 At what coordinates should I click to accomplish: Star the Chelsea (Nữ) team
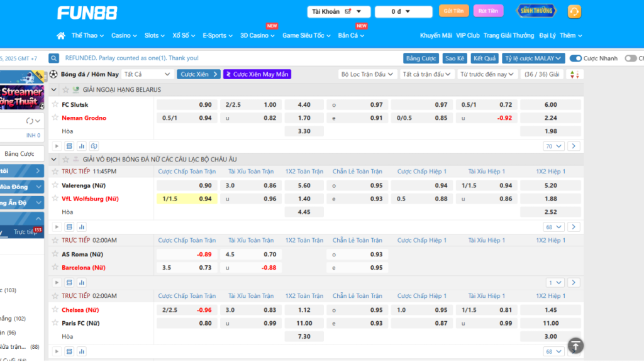[x=55, y=310]
